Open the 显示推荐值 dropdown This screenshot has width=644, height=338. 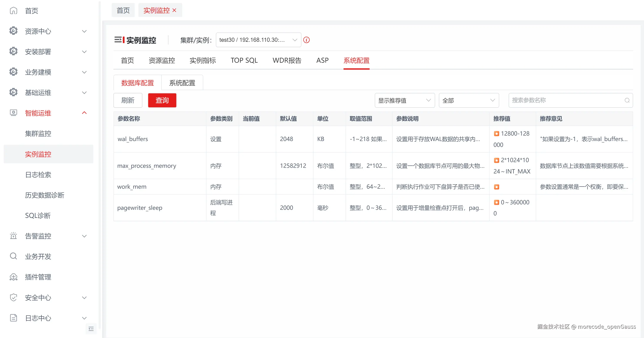coord(404,100)
